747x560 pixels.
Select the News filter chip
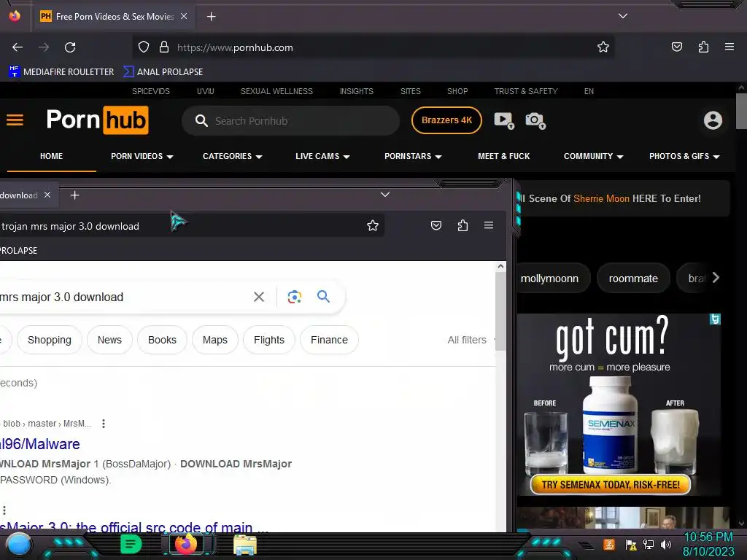[x=109, y=340]
